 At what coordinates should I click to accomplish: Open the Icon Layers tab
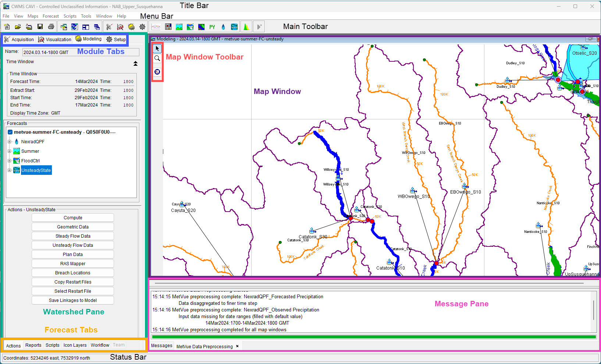point(75,345)
